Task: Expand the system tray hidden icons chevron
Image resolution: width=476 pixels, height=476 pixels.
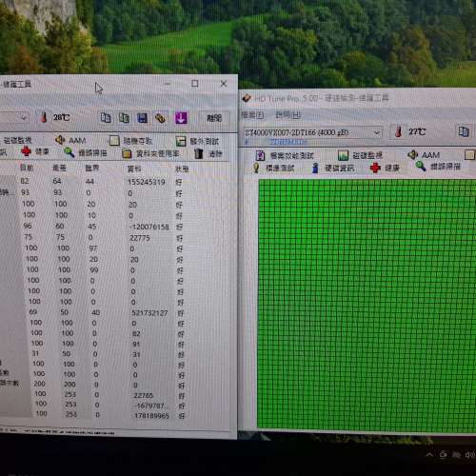Action: 429,455
